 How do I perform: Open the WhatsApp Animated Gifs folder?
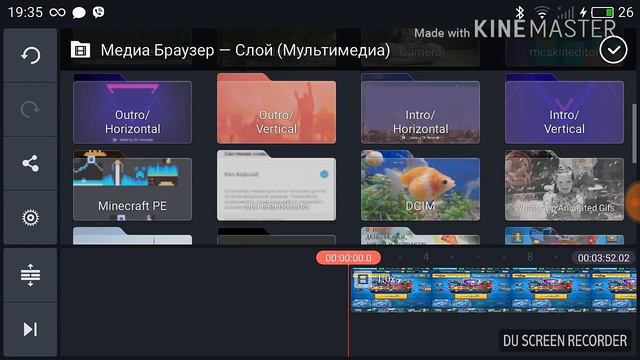click(x=564, y=186)
